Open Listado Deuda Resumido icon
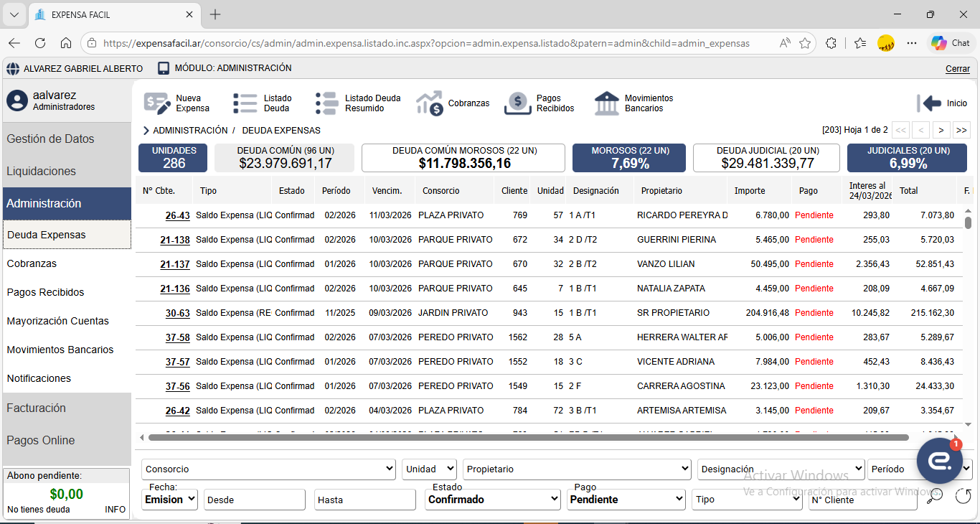Image resolution: width=980 pixels, height=524 pixels. 326,103
